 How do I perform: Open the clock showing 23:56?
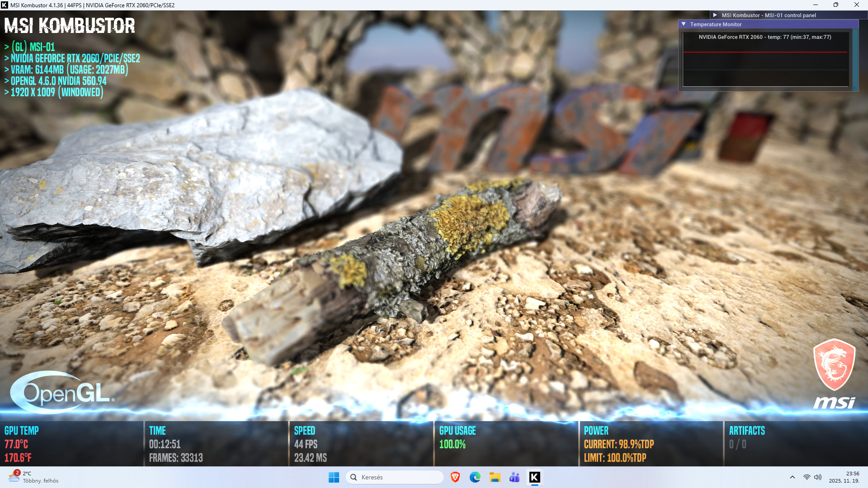844,477
